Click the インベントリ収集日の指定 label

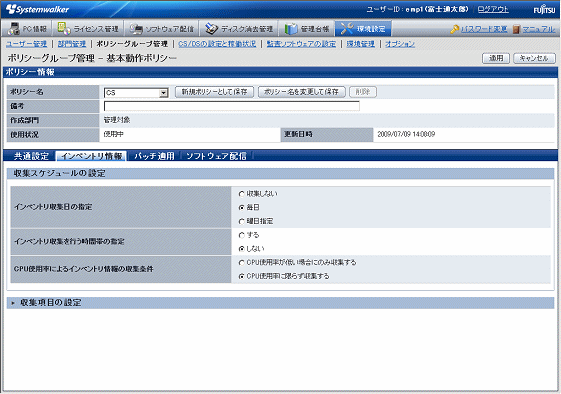coord(53,207)
